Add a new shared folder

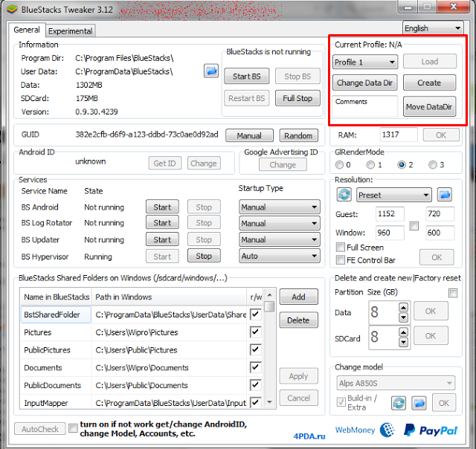point(298,297)
